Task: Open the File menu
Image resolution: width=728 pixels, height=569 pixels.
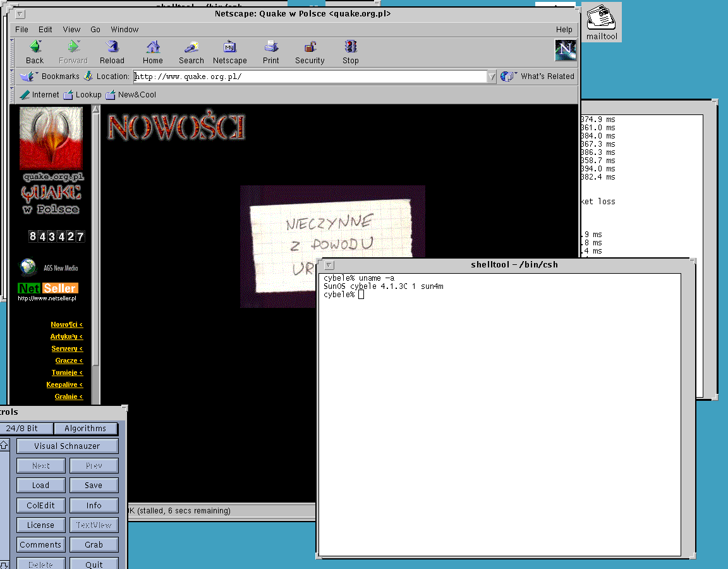Action: click(x=22, y=29)
